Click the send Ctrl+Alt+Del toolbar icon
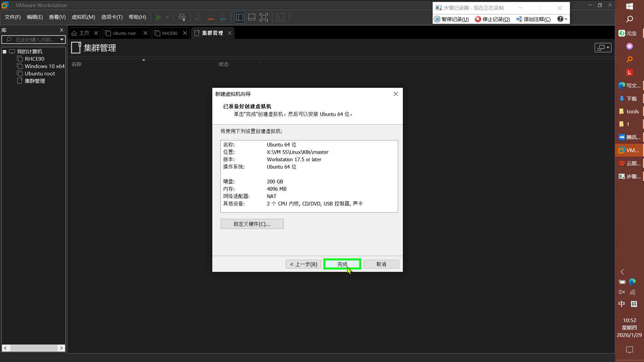 coord(182,17)
